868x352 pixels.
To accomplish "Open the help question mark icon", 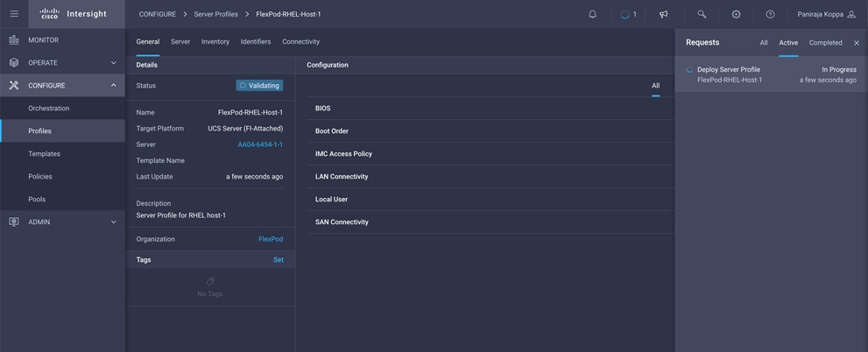I will point(770,14).
